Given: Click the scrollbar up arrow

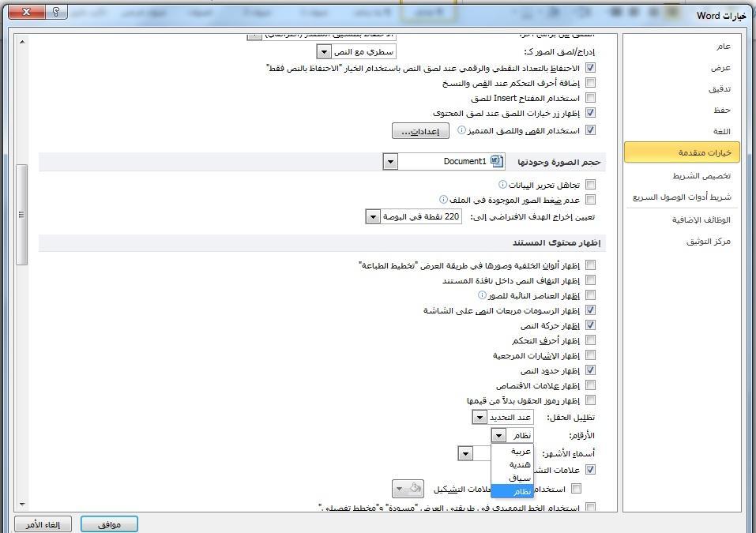Looking at the screenshot, I should (21, 42).
